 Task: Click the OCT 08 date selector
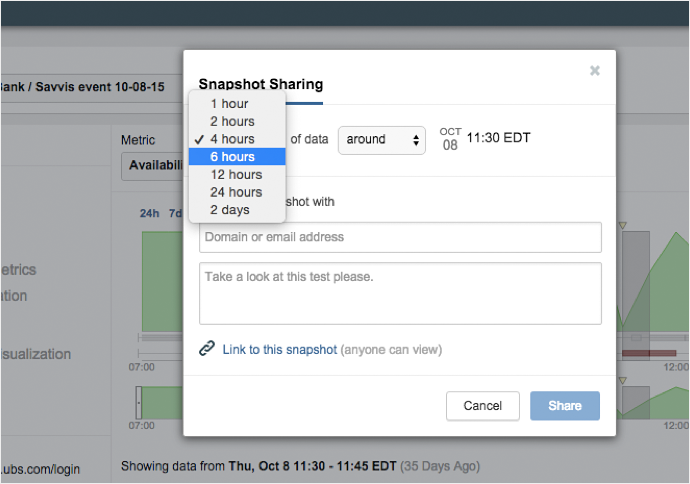coord(450,139)
